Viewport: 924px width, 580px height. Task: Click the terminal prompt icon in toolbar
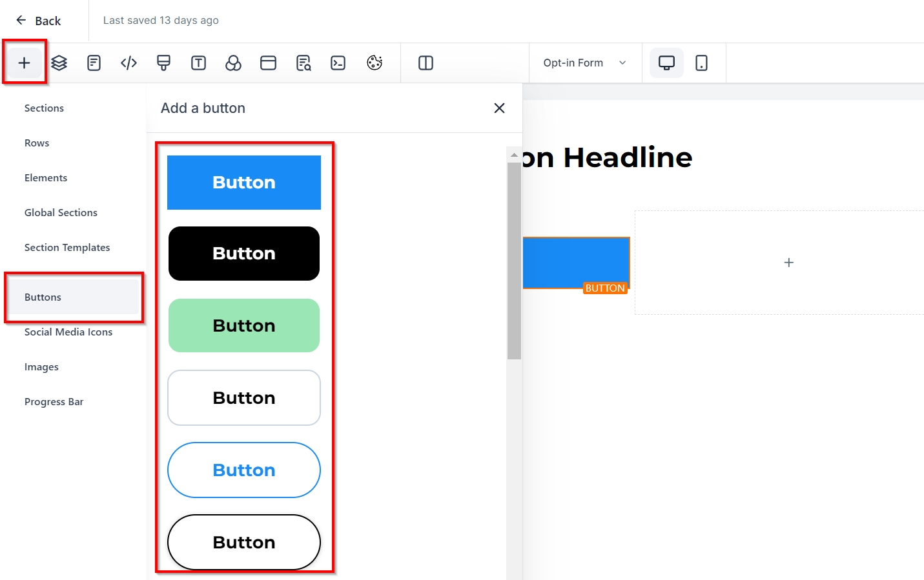pos(338,63)
